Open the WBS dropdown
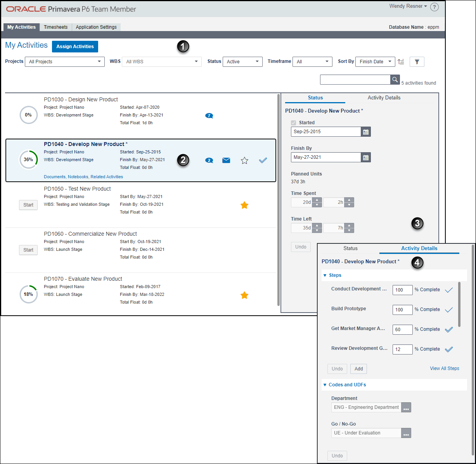This screenshot has height=464, width=476. pyautogui.click(x=162, y=62)
